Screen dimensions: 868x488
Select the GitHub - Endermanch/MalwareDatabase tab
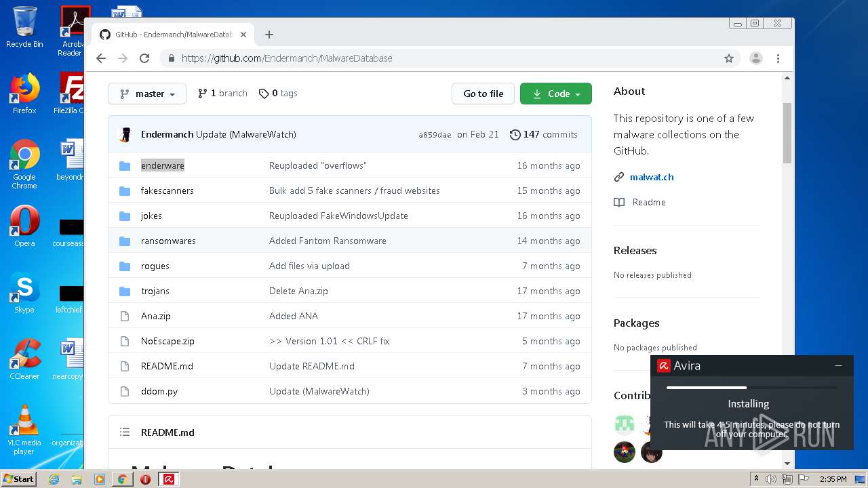coord(172,35)
